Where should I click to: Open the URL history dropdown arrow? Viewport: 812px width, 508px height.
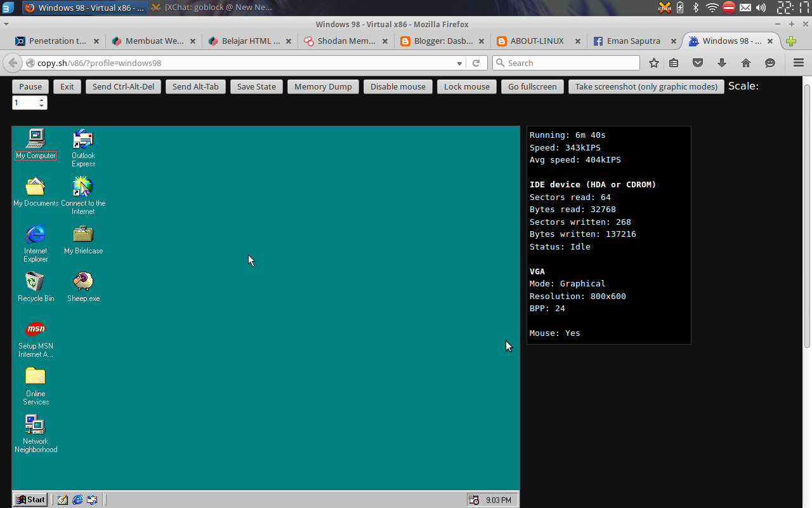tap(460, 63)
